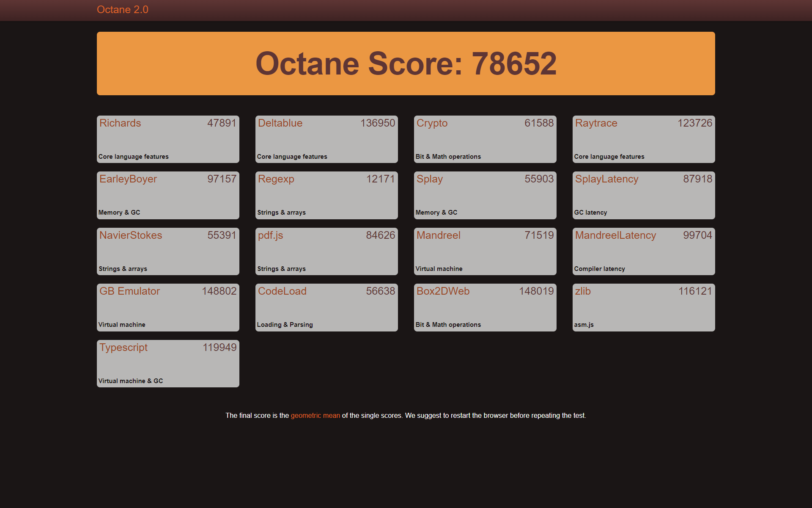The height and width of the screenshot is (508, 812).
Task: Click the Octane Score 78652 banner
Action: click(406, 63)
